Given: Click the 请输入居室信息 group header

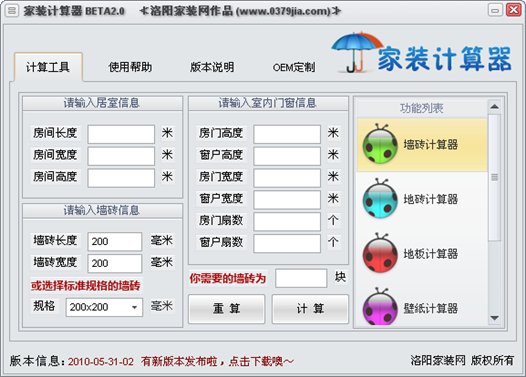Looking at the screenshot, I should point(102,103).
